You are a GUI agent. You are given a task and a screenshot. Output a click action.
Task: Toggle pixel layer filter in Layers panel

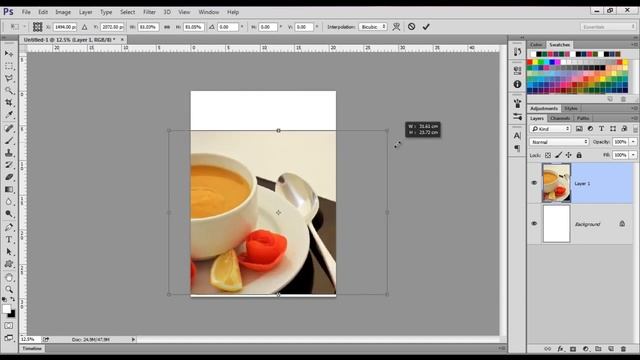579,129
